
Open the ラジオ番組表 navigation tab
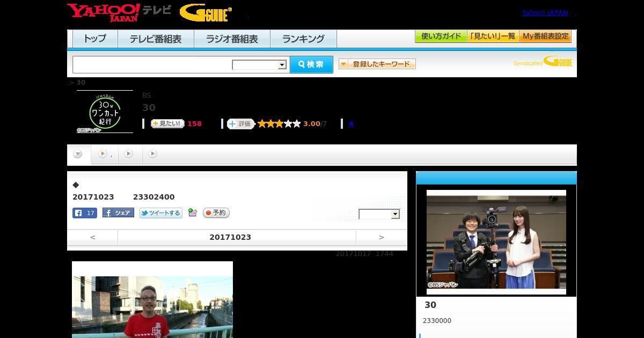click(232, 39)
